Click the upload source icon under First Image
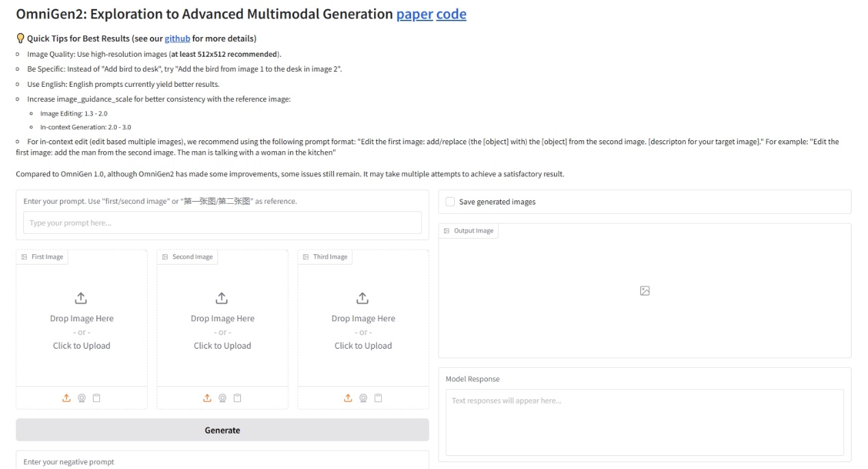Screen dimensions: 868x469 coord(66,398)
